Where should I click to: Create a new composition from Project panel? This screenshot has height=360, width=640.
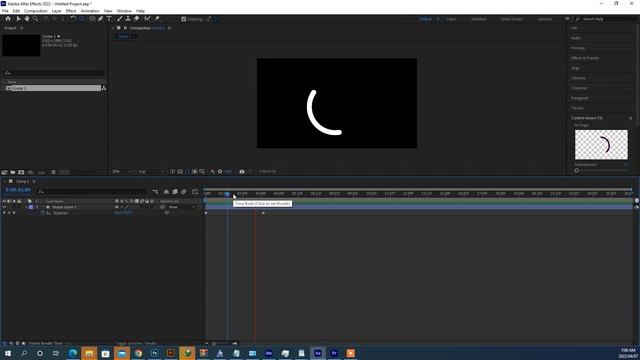click(x=21, y=172)
